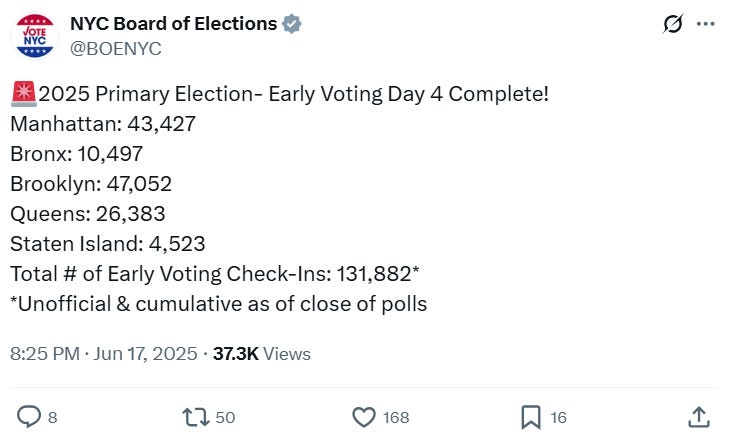Click the Manhattan: 43,427 text line
732x441 pixels.
[103, 125]
